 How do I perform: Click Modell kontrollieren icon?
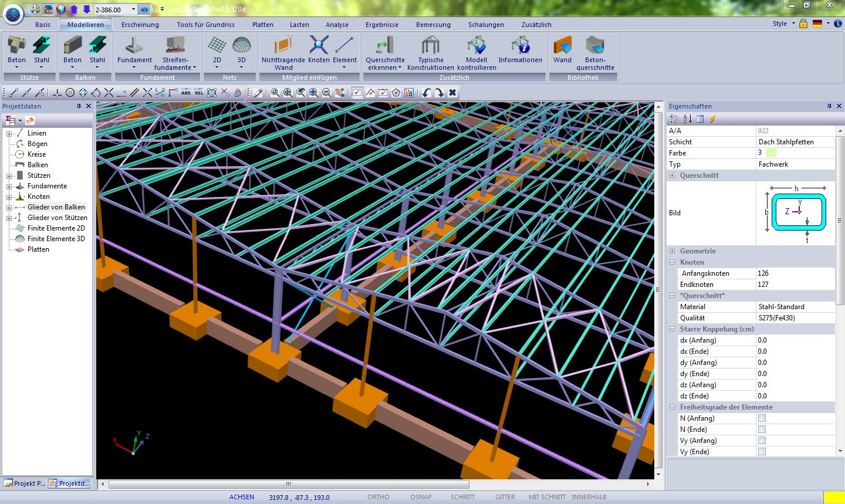[x=476, y=46]
